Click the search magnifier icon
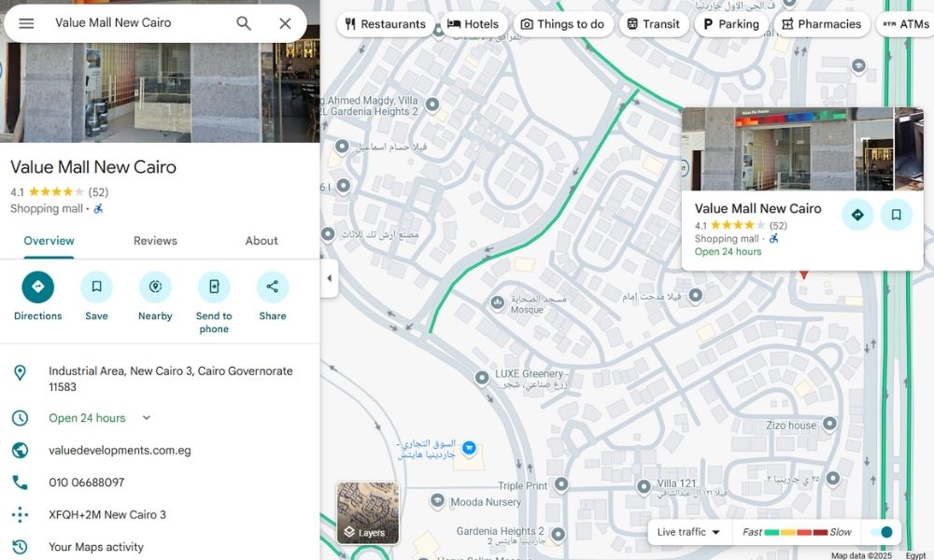Viewport: 934px width, 560px height. (x=244, y=23)
